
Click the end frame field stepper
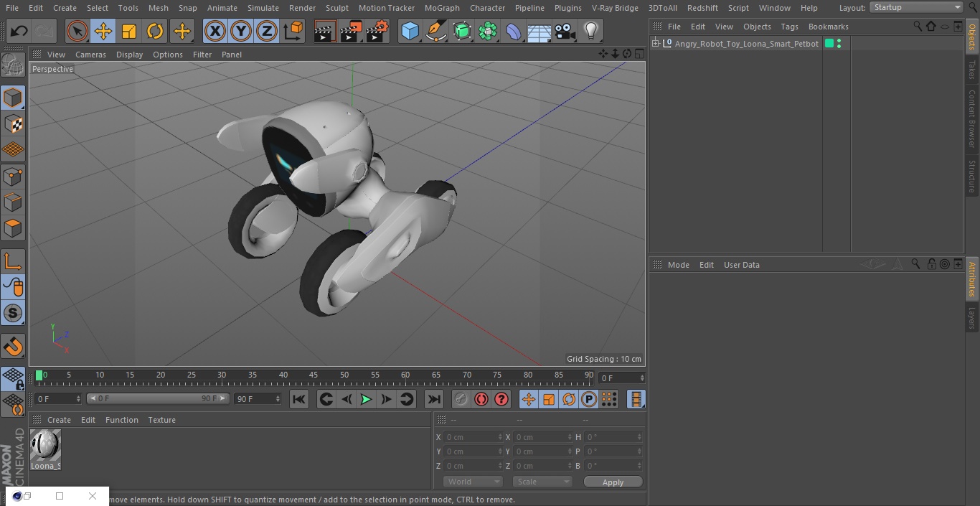pos(277,398)
